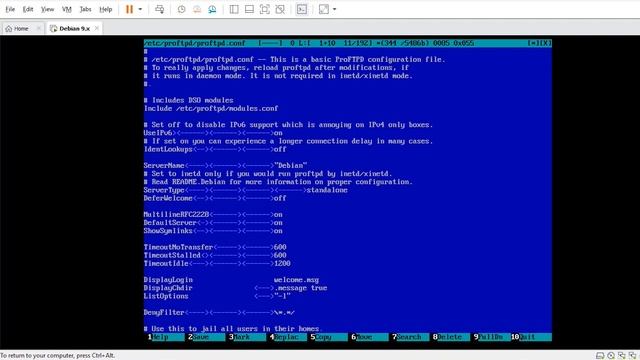Click the DenyFilter directive line
Screen dimensions: 640x360
point(219,313)
